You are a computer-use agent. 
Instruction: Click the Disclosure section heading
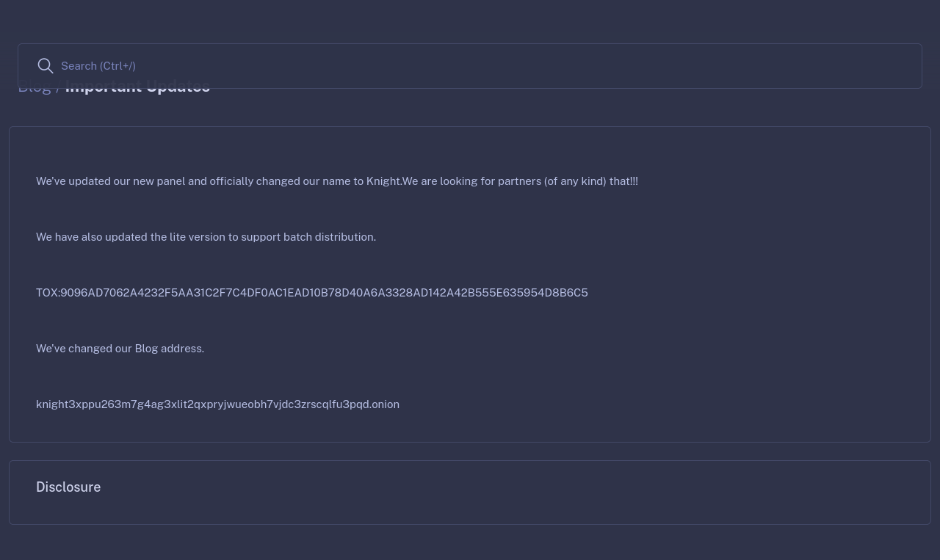tap(68, 487)
